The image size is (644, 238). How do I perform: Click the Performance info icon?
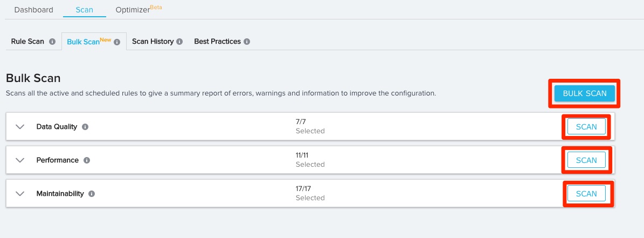87,160
